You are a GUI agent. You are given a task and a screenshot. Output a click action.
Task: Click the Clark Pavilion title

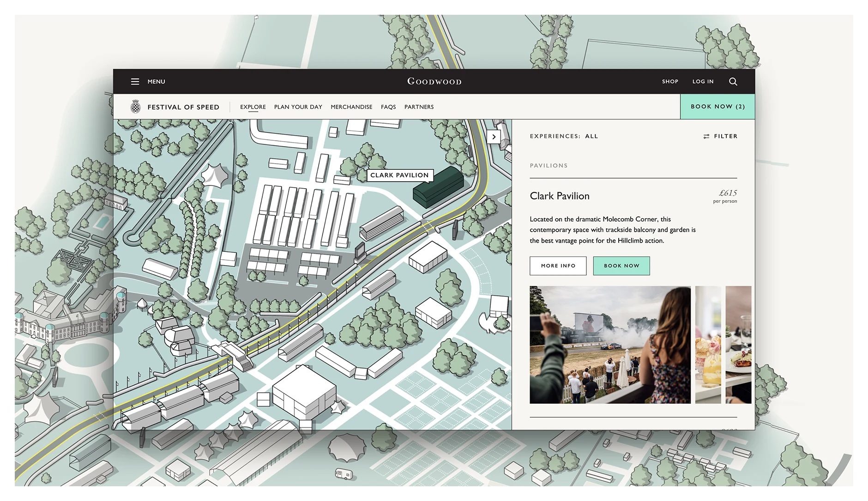click(560, 196)
